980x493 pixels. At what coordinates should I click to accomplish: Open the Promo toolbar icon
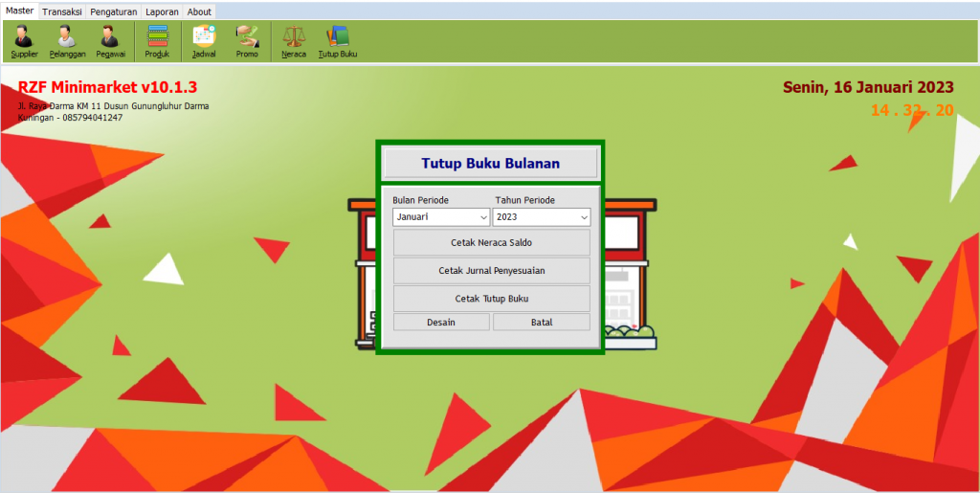point(247,41)
